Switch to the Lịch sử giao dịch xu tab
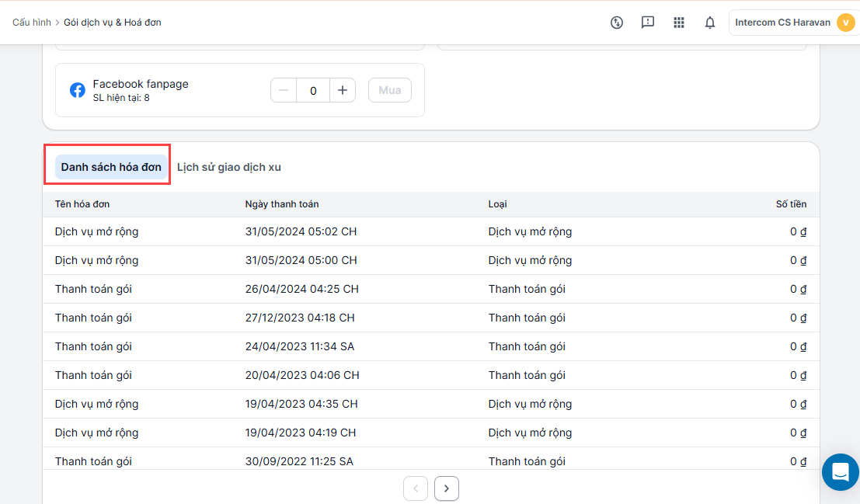Viewport: 860px width, 504px height. point(229,167)
